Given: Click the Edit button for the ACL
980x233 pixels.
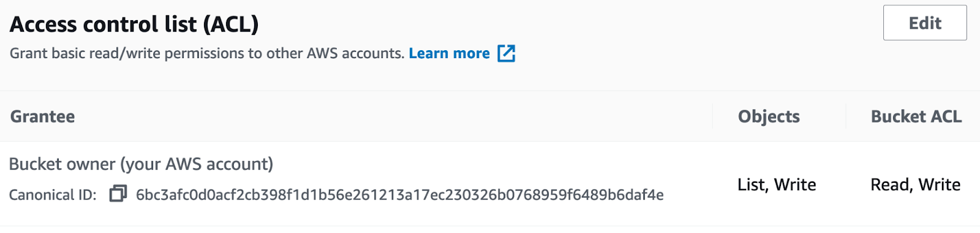Looking at the screenshot, I should pyautogui.click(x=925, y=23).
